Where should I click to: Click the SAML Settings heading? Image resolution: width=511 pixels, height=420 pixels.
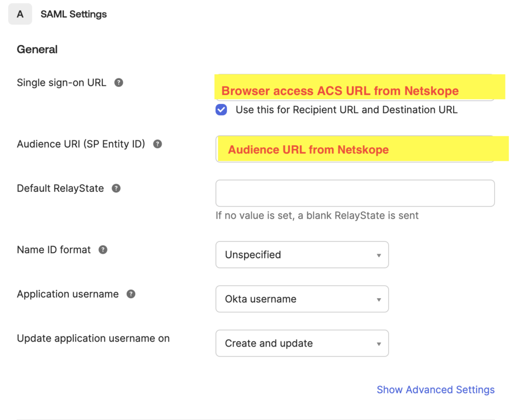(x=74, y=14)
